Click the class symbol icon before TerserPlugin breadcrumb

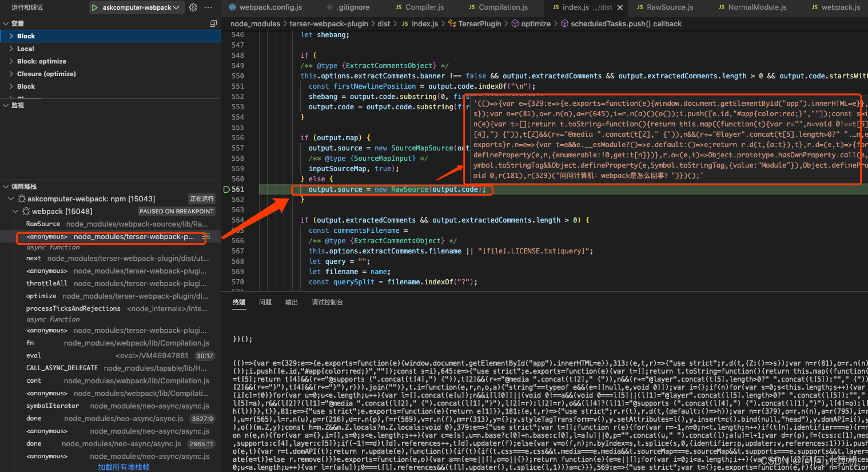[x=452, y=23]
